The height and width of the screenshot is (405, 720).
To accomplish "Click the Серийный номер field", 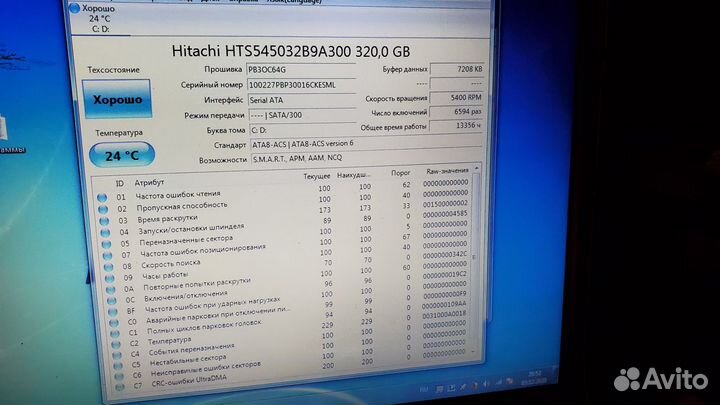I will point(302,85).
